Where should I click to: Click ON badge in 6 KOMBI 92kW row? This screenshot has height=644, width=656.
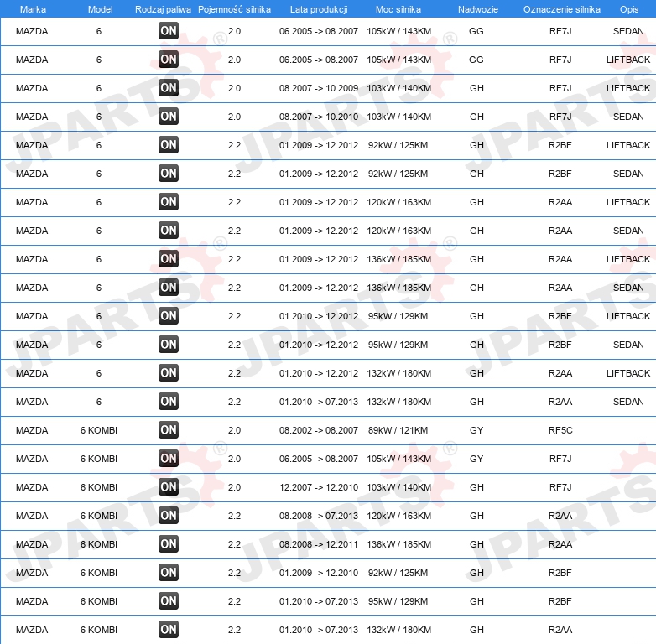point(169,573)
